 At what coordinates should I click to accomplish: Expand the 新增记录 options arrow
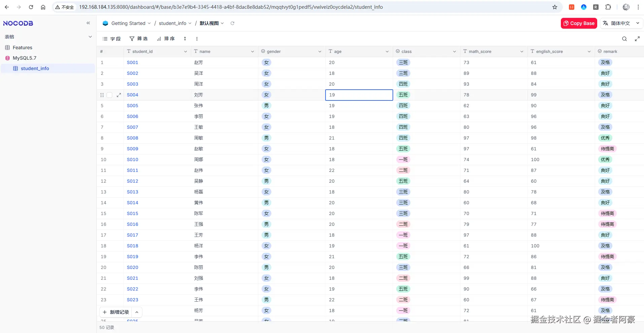(x=137, y=312)
